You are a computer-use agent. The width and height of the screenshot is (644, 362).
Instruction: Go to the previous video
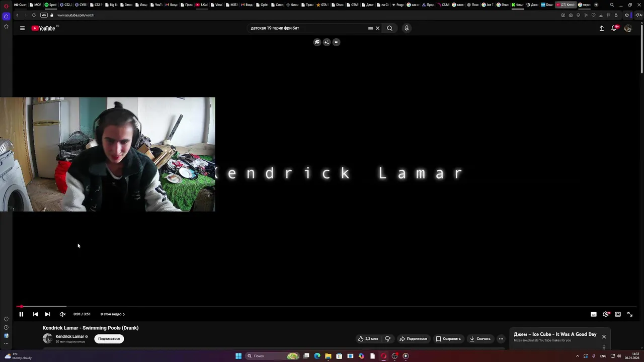tap(35, 314)
